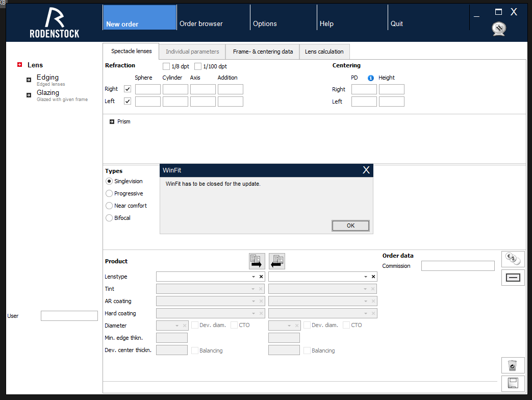Click the Left Addition input field
The width and height of the screenshot is (532, 400).
click(x=230, y=102)
